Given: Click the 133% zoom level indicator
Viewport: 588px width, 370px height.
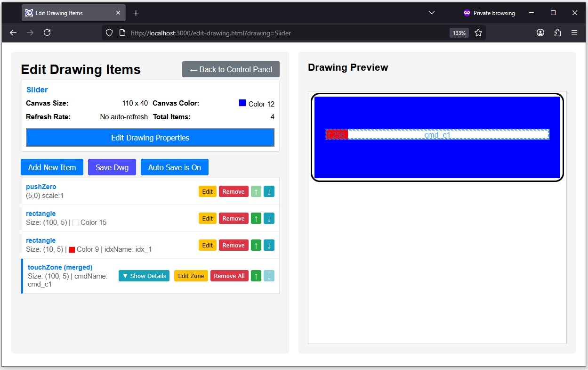Looking at the screenshot, I should tap(459, 33).
